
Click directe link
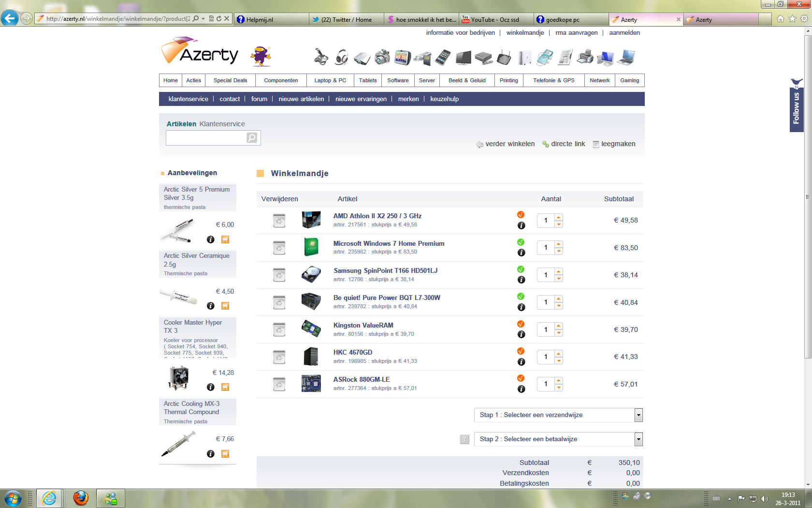click(564, 144)
